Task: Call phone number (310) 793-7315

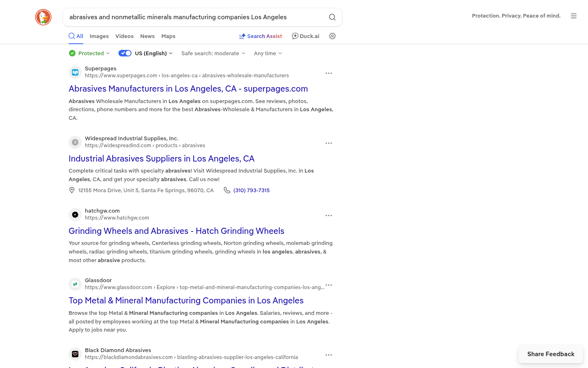Action: (252, 190)
